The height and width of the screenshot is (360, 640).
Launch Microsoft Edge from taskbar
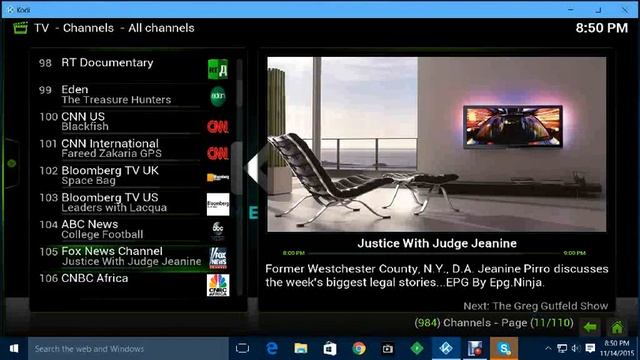[x=272, y=349]
